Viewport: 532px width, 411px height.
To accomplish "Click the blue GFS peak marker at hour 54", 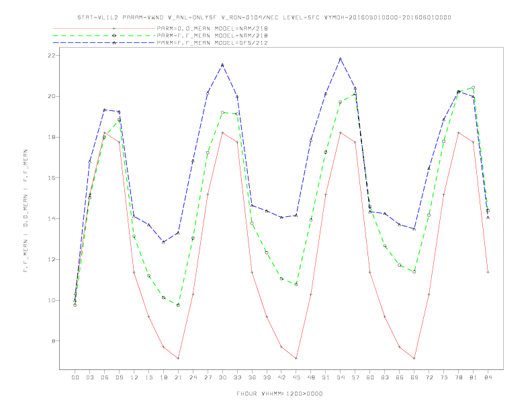I will tap(341, 59).
